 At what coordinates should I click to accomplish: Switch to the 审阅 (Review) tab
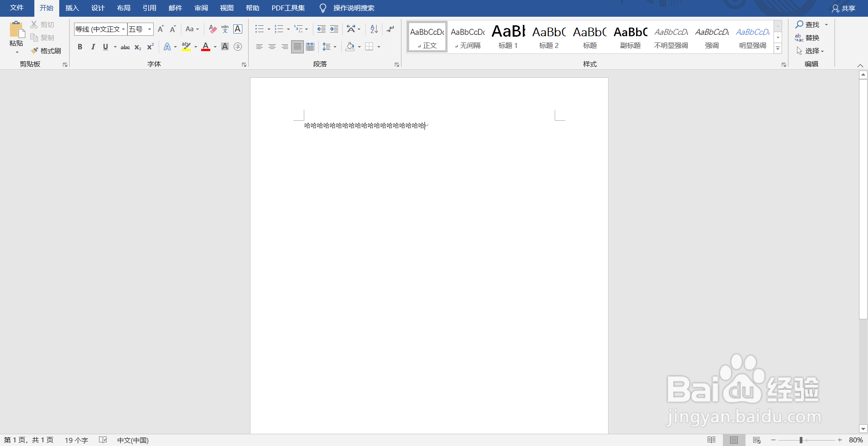pyautogui.click(x=201, y=8)
